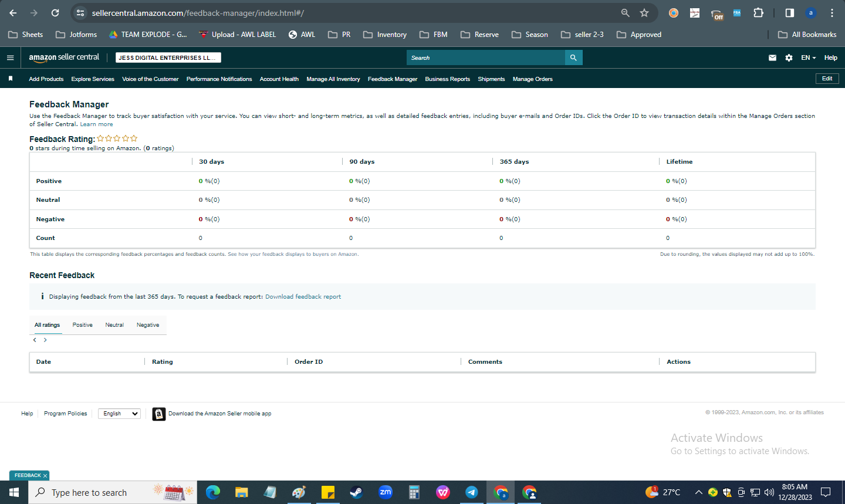The image size is (845, 504).
Task: Click the bookmark flag icon
Action: pyautogui.click(x=10, y=79)
